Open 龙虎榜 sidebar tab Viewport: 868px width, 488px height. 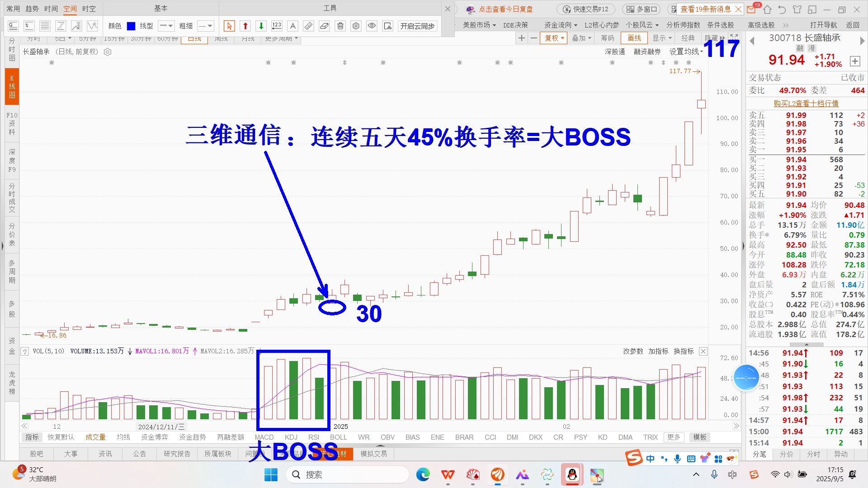click(x=12, y=383)
